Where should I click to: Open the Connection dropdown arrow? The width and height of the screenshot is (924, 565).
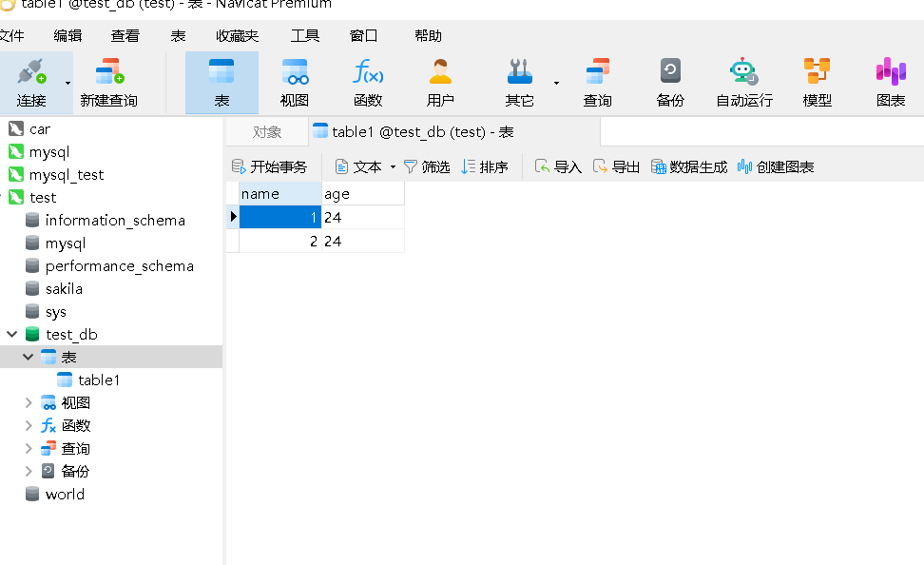(67, 83)
